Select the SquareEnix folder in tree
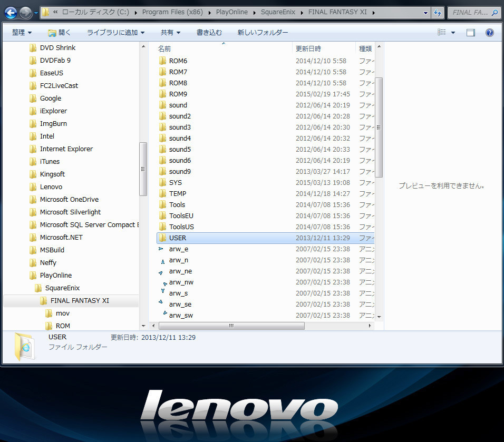The height and width of the screenshot is (442, 504). (x=62, y=288)
